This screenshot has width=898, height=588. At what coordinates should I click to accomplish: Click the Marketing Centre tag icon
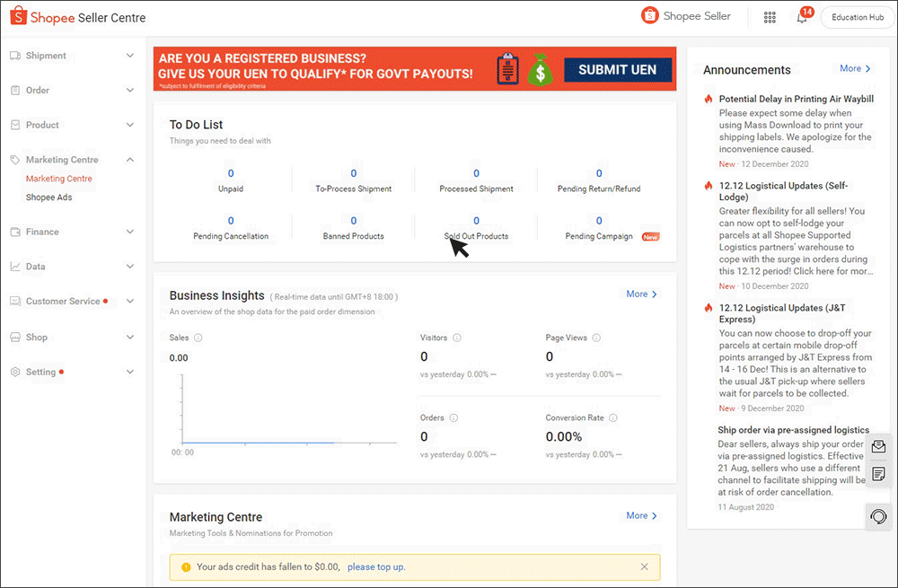point(15,160)
